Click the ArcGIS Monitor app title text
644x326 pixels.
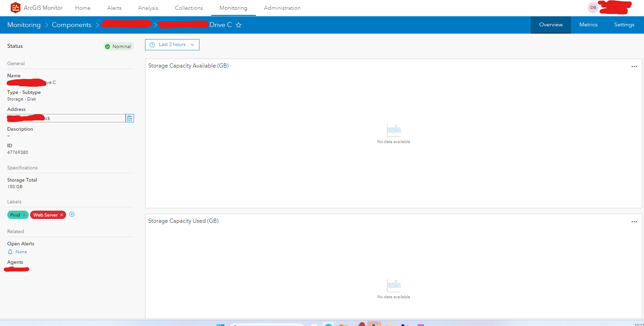pyautogui.click(x=43, y=8)
